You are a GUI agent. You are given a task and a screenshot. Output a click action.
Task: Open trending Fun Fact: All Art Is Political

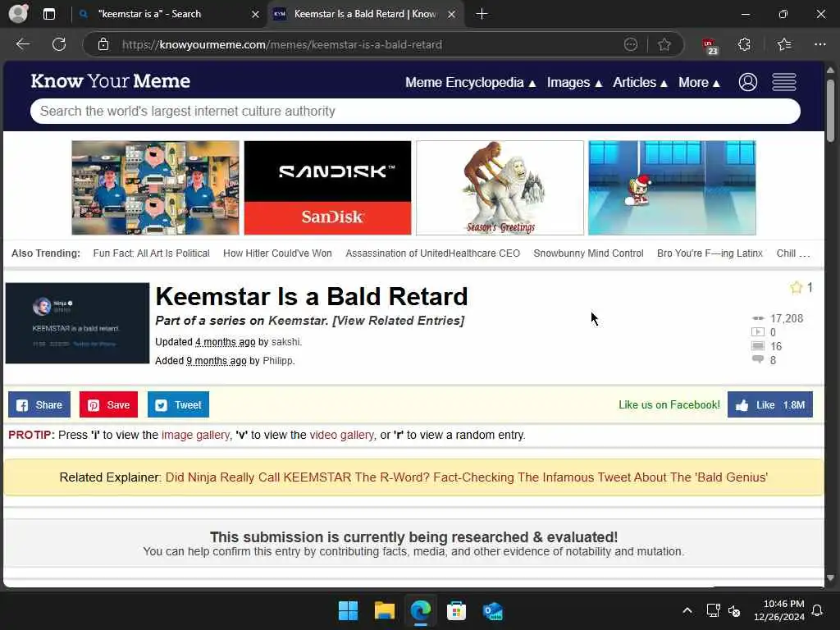point(151,253)
